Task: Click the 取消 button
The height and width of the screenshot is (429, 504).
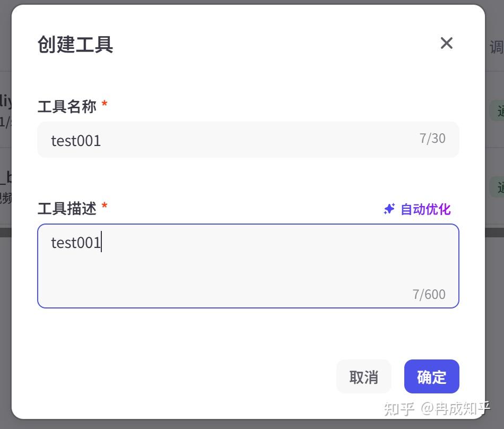Action: pyautogui.click(x=364, y=376)
